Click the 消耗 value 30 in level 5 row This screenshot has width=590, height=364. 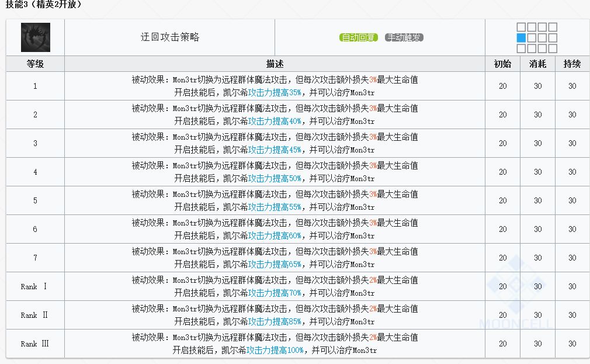(537, 200)
